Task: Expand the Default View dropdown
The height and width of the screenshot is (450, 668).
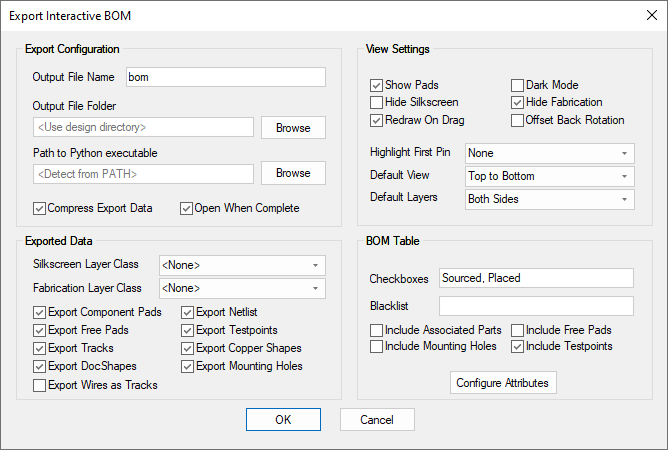Action: [x=549, y=176]
